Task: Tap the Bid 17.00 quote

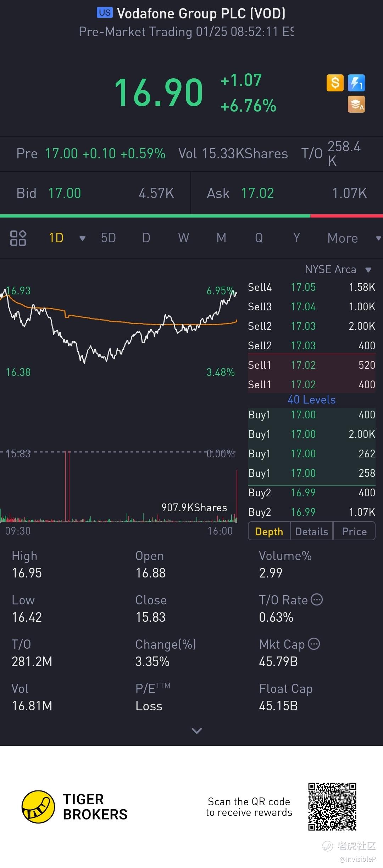Action: point(95,193)
